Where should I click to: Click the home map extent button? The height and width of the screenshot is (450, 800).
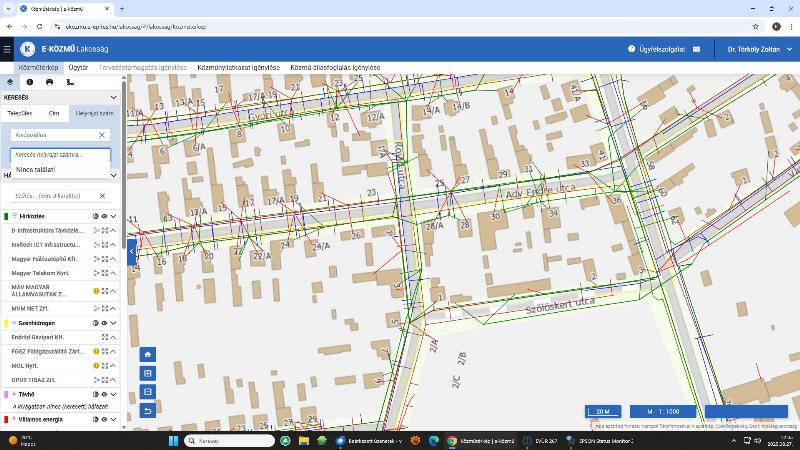coord(148,354)
